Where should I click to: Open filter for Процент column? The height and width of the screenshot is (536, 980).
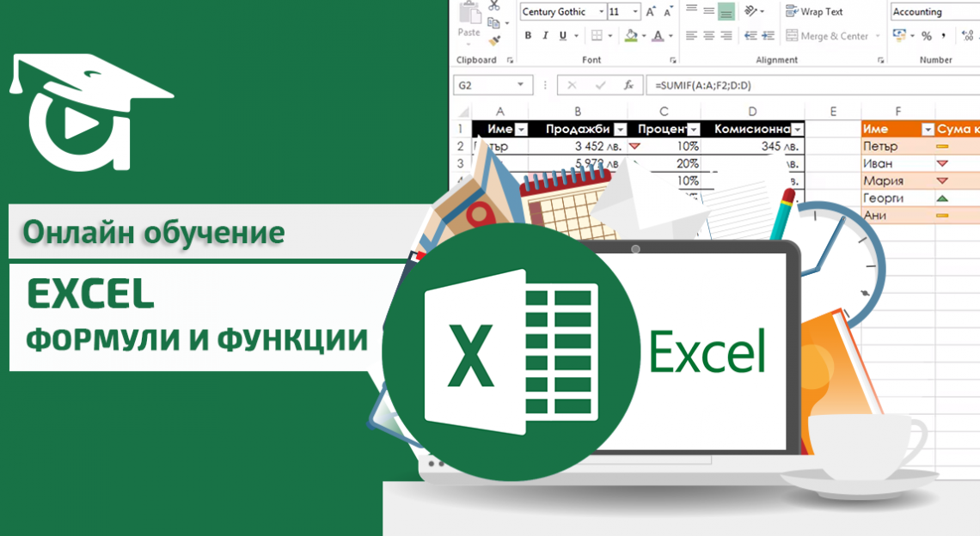click(693, 130)
